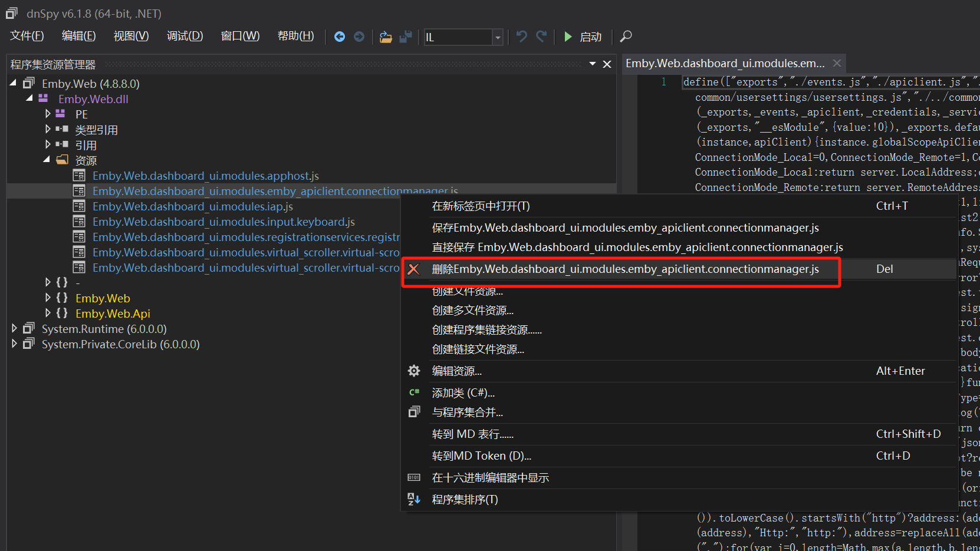Click the apphost.js resource file icon
The image size is (980, 551).
pos(79,175)
